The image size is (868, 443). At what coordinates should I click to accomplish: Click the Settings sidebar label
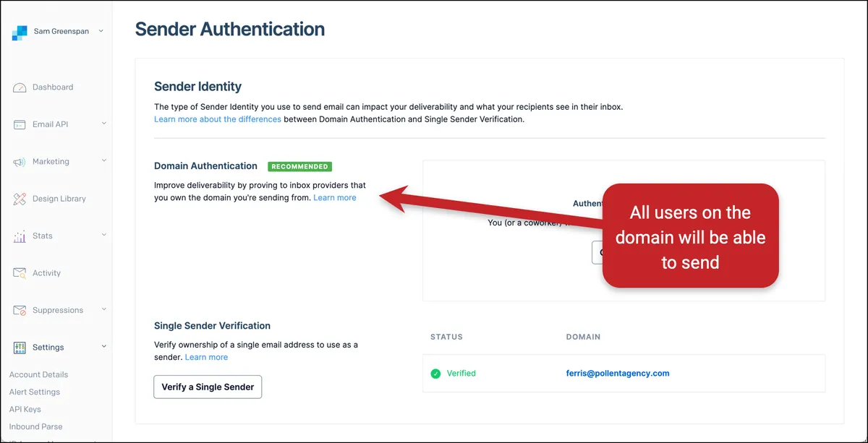coord(48,348)
